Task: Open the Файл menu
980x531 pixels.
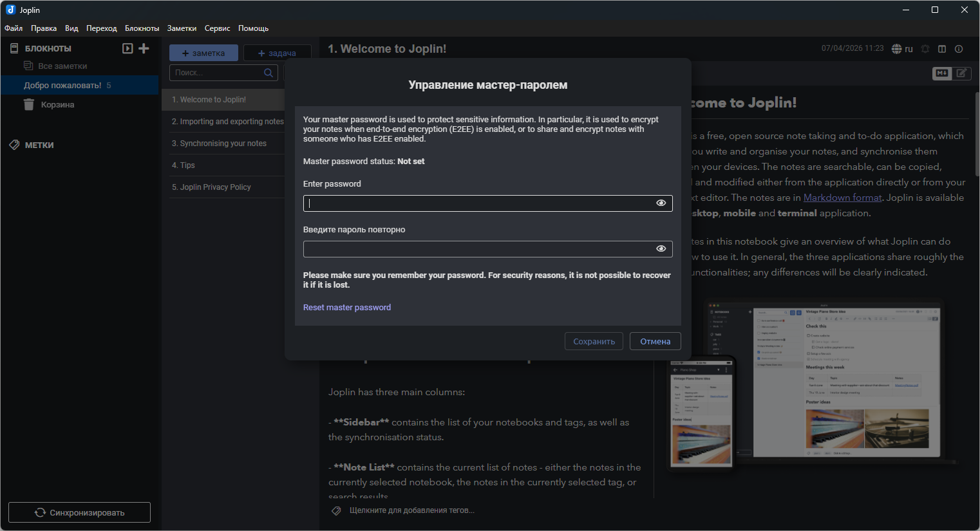Action: pos(14,28)
